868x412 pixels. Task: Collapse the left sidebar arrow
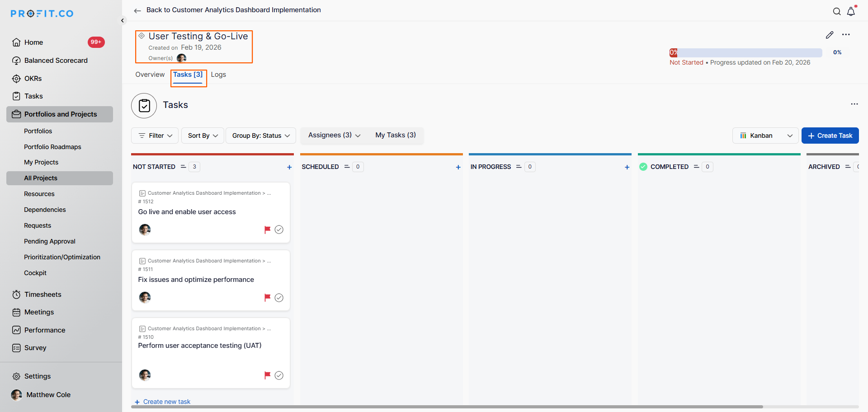click(x=123, y=20)
